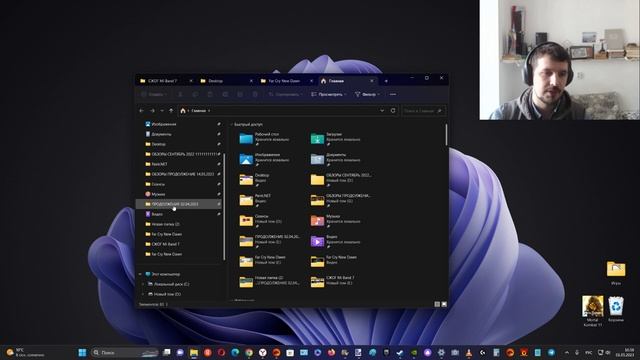Click the main pane vertical scrollbar

pyautogui.click(x=446, y=135)
